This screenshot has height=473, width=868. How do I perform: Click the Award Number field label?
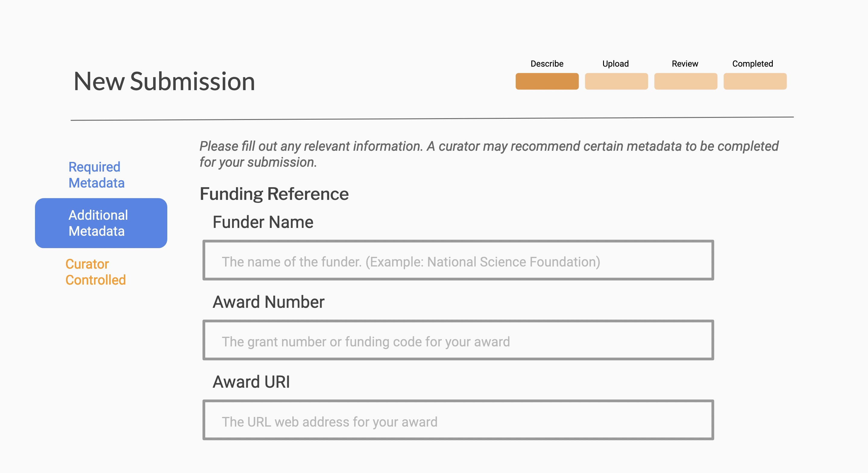point(269,302)
